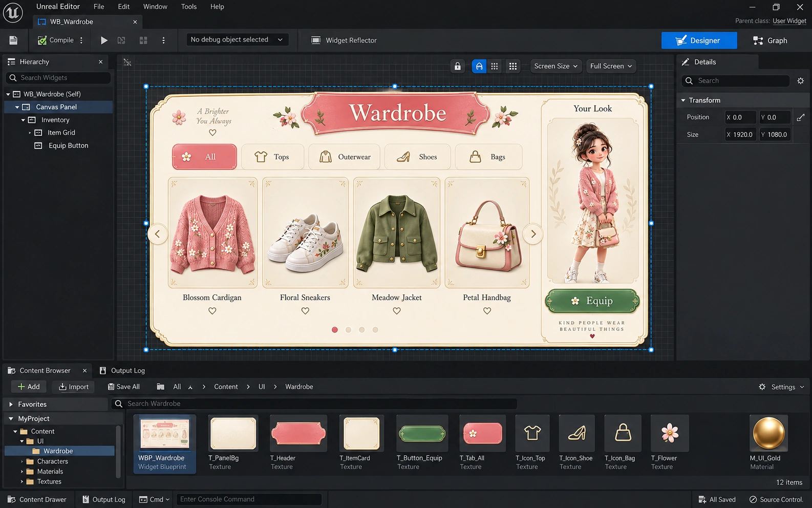Click Import in Content Browser
The width and height of the screenshot is (812, 508).
pos(74,387)
